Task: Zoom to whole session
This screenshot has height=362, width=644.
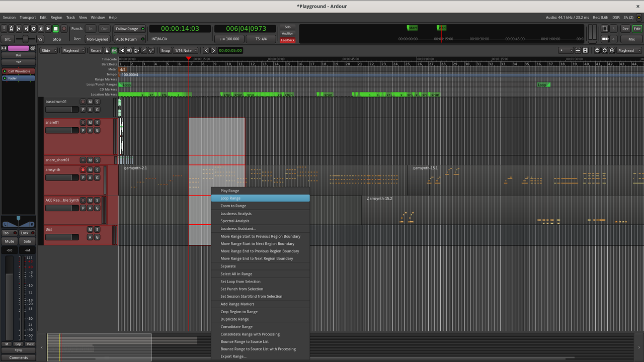Action: [x=612, y=50]
